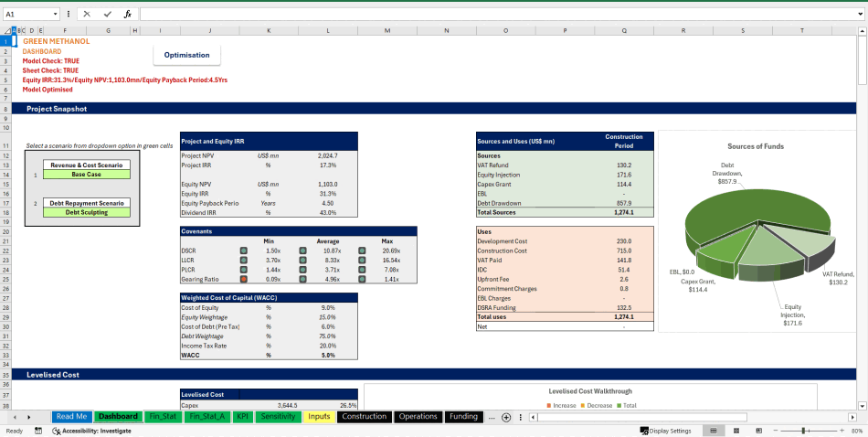Click the Gearing Ratio Min red indicator
Viewport: 868px width, 437px height.
[244, 279]
